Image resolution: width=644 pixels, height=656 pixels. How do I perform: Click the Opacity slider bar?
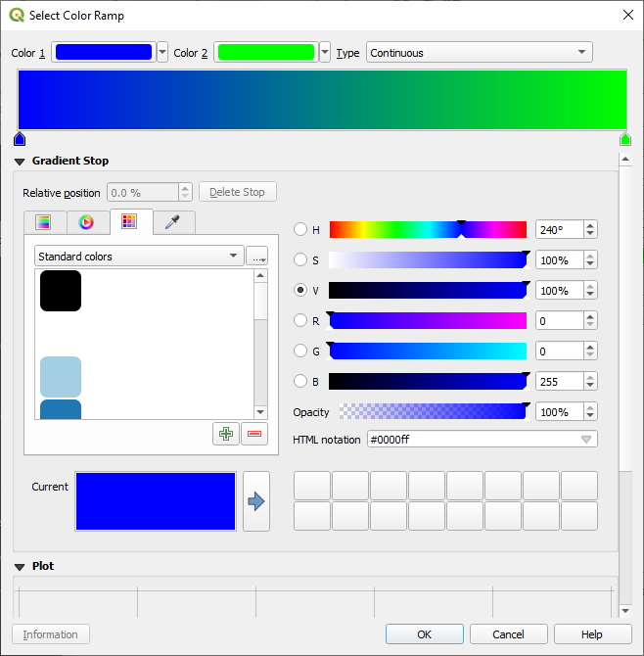pyautogui.click(x=432, y=412)
